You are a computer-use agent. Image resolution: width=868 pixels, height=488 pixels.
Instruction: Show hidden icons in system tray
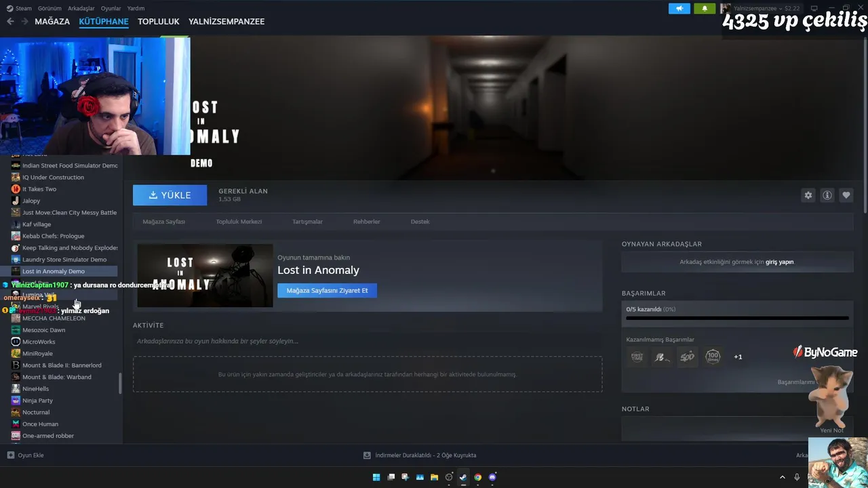coord(782,477)
